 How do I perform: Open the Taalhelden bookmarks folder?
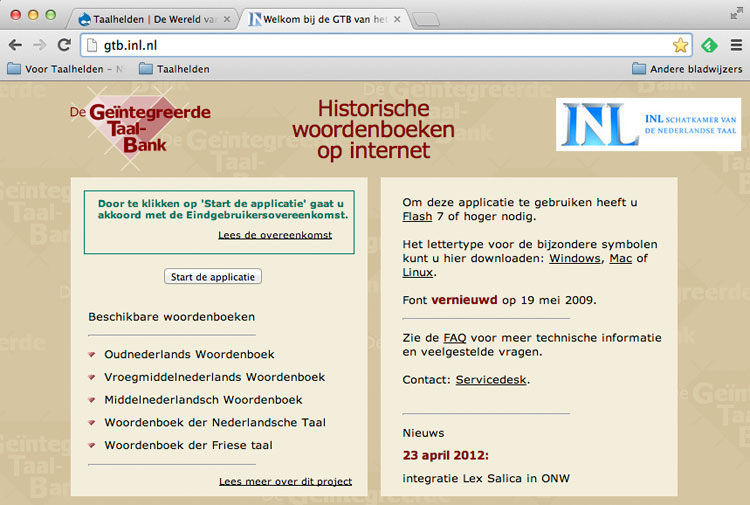pos(174,69)
